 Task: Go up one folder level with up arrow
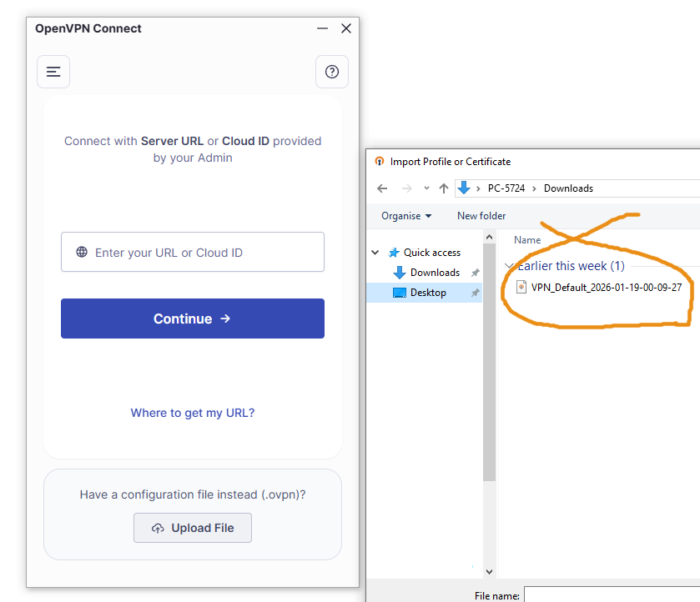(444, 188)
